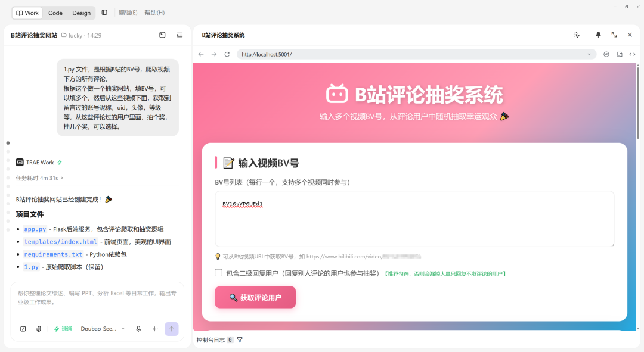Screen dimensions: 644x352
Task: Open the 编辑(E) menu
Action: (128, 13)
